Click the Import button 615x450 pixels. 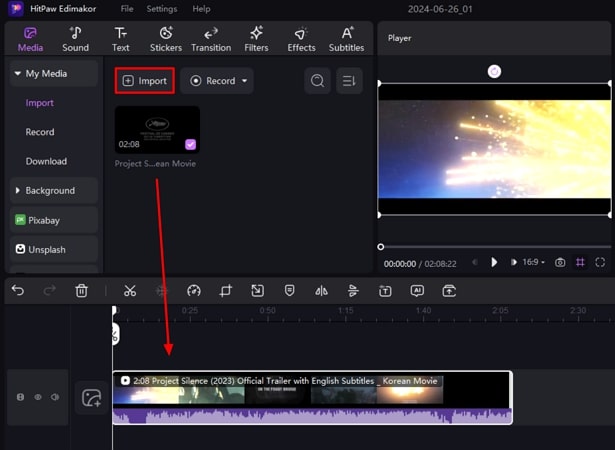click(145, 81)
